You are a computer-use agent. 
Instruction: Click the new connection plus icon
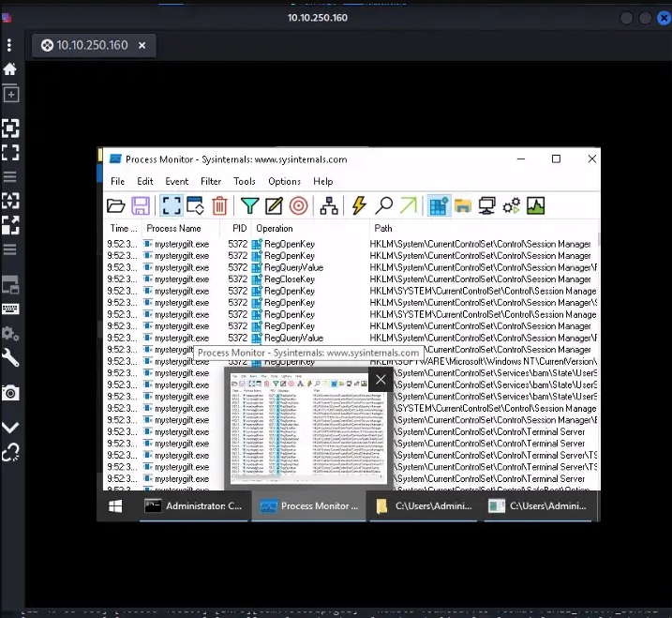[x=10, y=94]
